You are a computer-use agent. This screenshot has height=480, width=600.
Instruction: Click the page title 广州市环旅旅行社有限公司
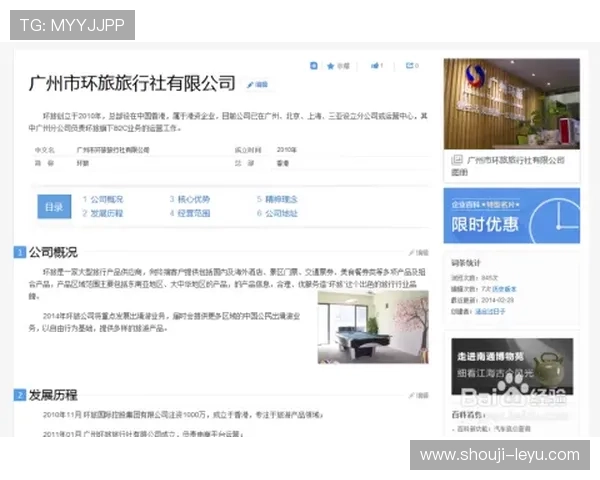point(132,83)
